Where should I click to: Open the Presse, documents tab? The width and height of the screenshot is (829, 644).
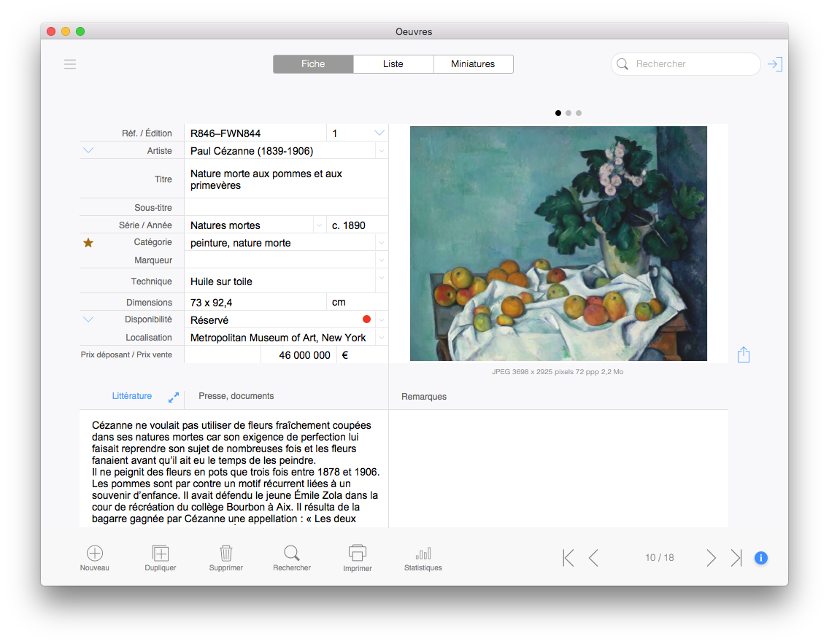[x=236, y=396]
